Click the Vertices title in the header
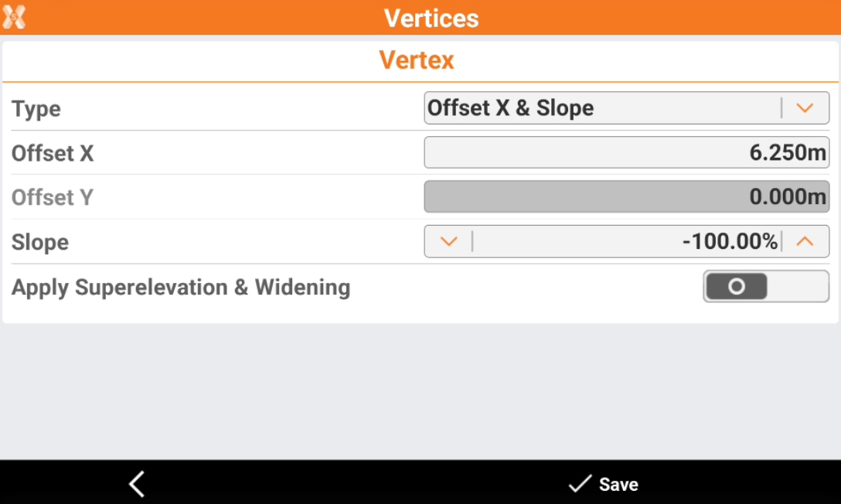The image size is (841, 504). 431,18
